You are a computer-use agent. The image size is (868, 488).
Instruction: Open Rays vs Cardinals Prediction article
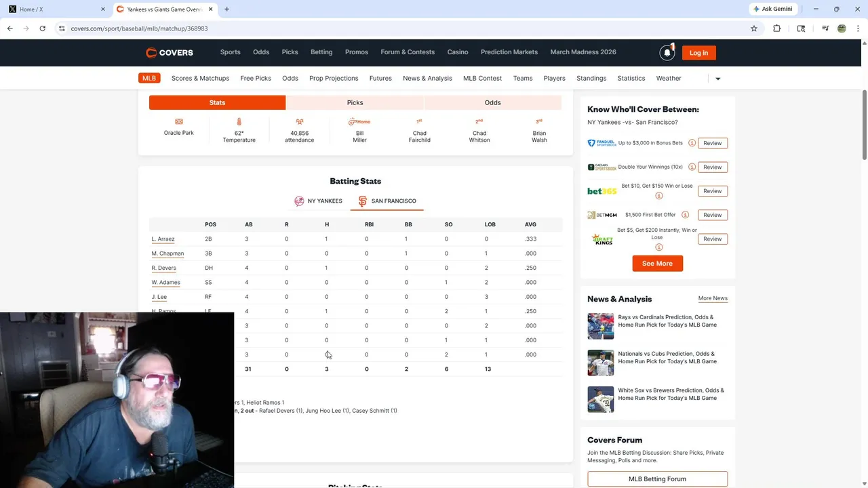[x=667, y=321]
